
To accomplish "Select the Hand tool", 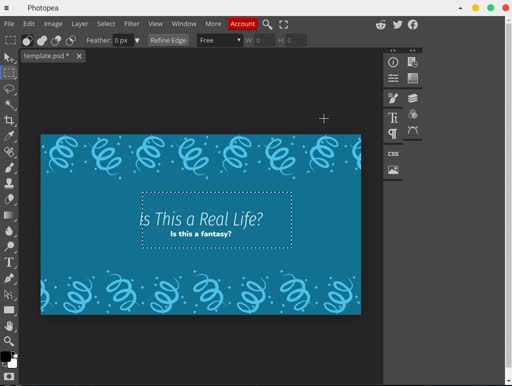I will pyautogui.click(x=9, y=326).
